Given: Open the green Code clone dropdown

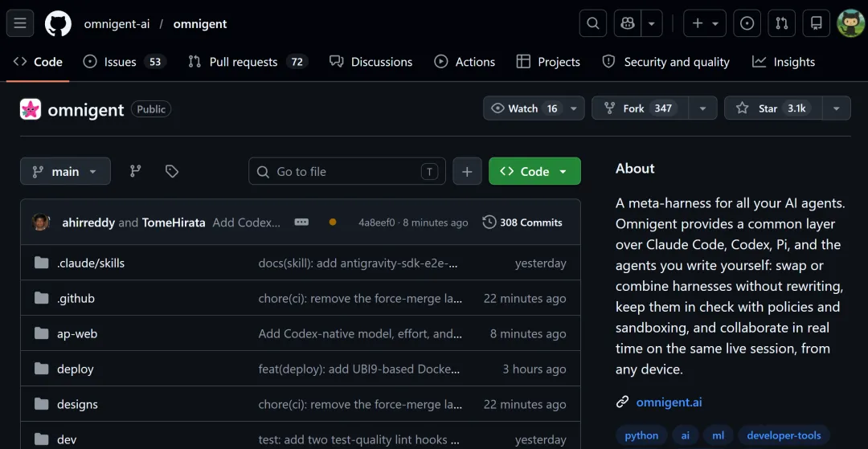Looking at the screenshot, I should pyautogui.click(x=534, y=171).
